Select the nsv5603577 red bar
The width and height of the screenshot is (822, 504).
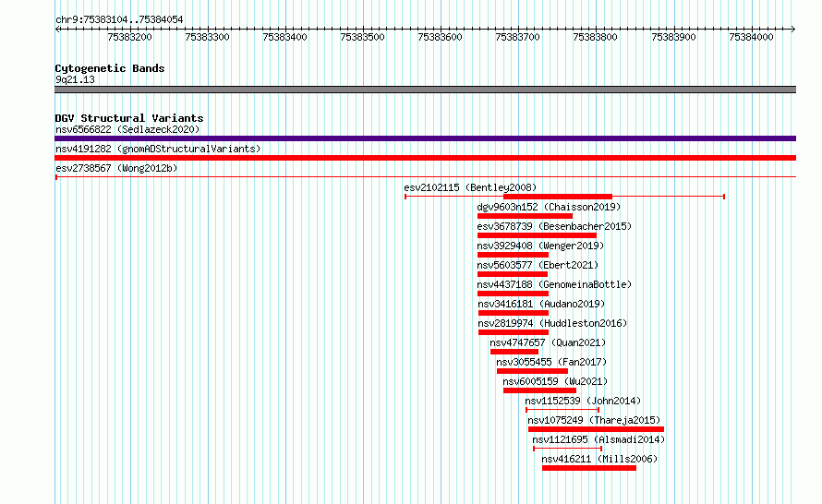tap(513, 274)
